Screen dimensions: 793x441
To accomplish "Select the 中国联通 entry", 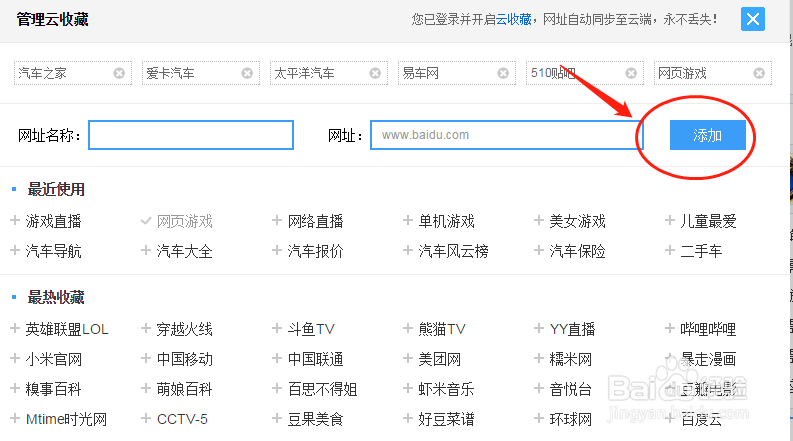I will click(316, 359).
